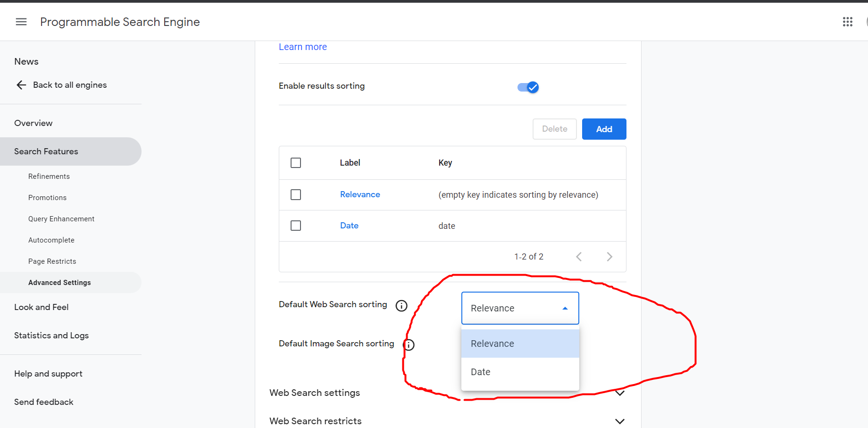The image size is (868, 428).
Task: Open the Date sort label link
Action: coord(350,226)
